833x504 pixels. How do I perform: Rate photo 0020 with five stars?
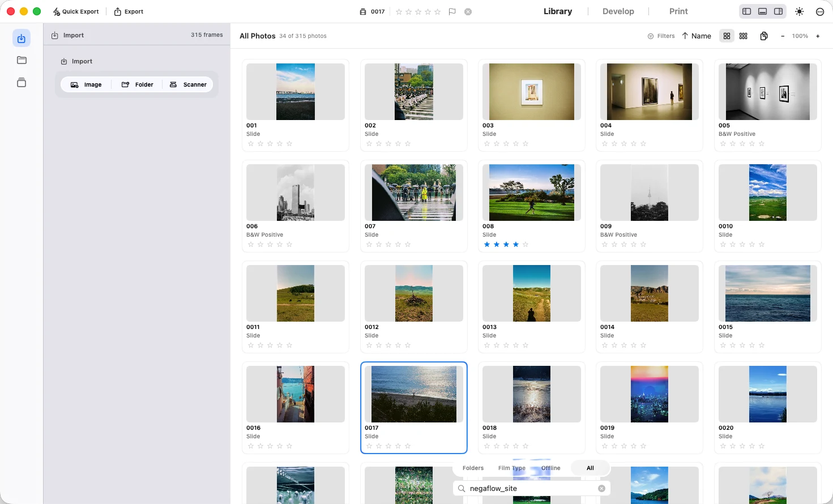762,446
